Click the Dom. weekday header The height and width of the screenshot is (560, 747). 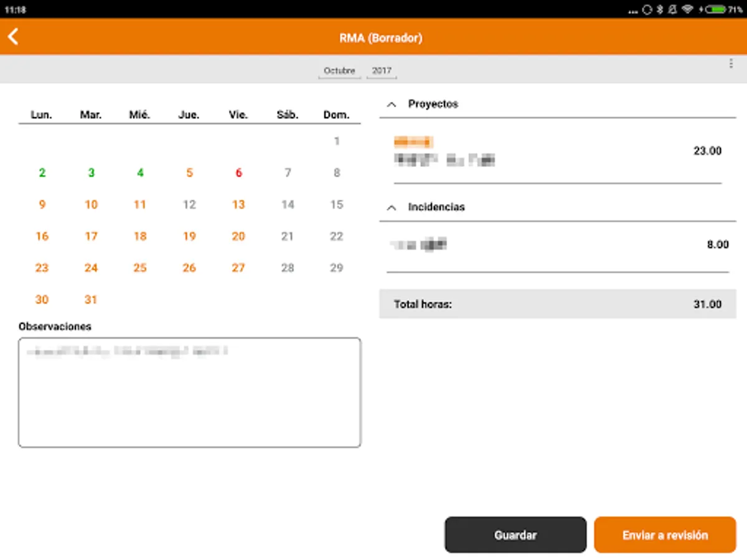point(337,115)
